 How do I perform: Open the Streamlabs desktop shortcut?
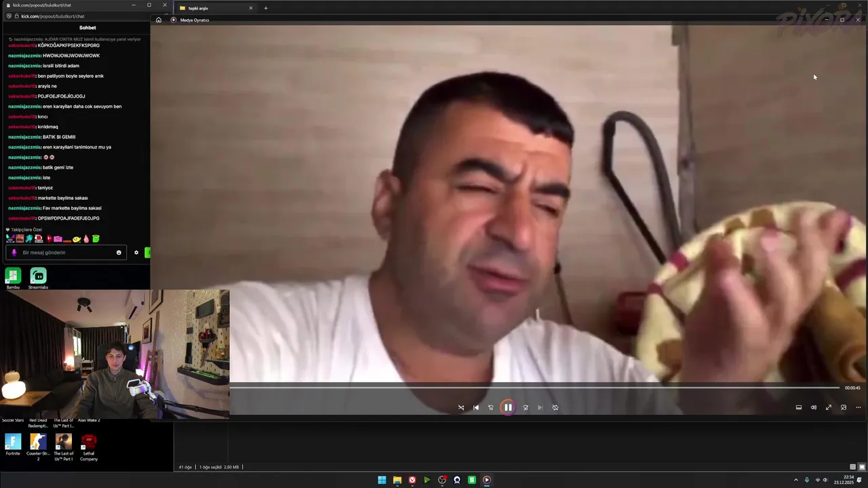click(x=38, y=278)
